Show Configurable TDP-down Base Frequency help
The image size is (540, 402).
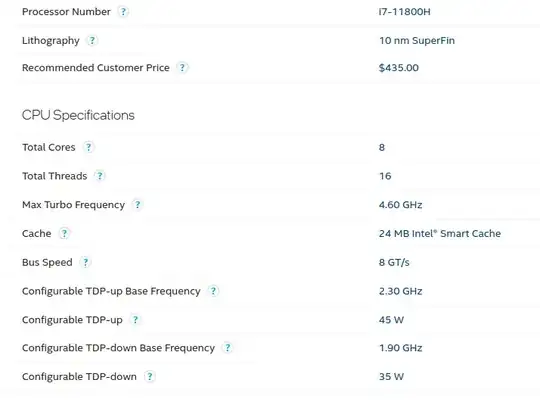(228, 348)
